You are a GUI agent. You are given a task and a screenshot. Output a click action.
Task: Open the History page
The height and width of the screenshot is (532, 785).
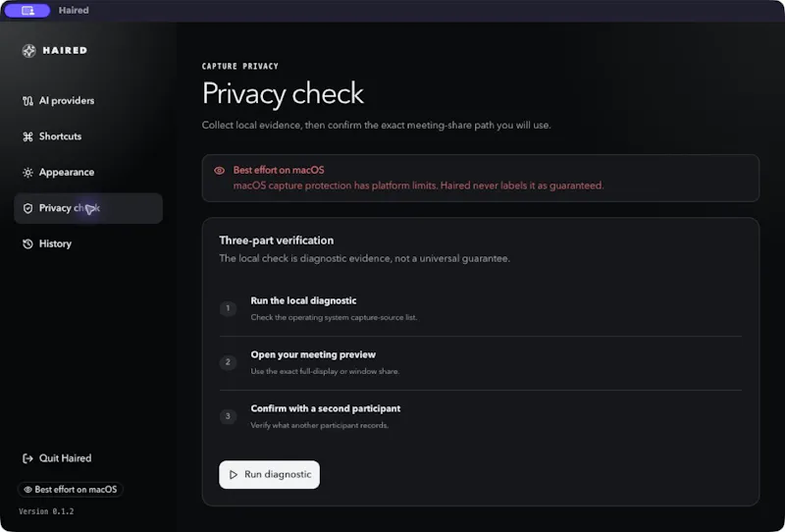88,244
